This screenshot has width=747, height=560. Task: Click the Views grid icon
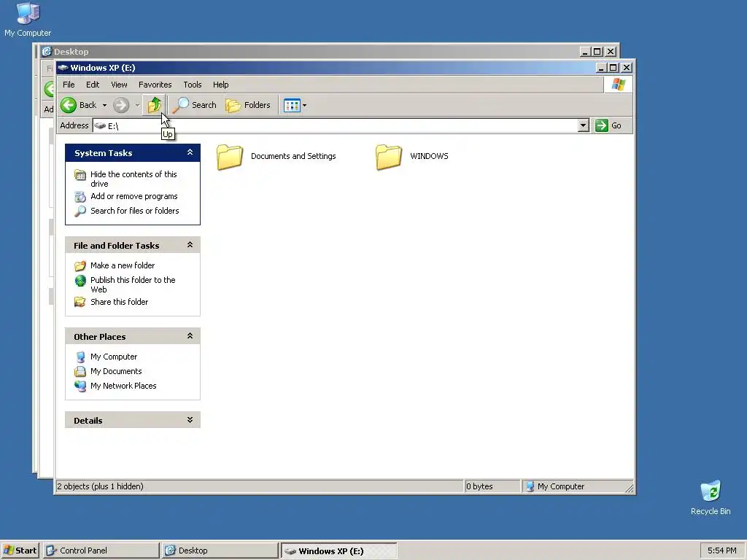[x=292, y=105]
